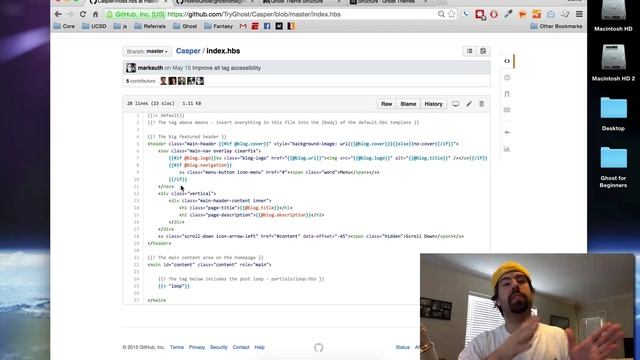Select Ghost for Beginners desktop folder

pyautogui.click(x=613, y=167)
